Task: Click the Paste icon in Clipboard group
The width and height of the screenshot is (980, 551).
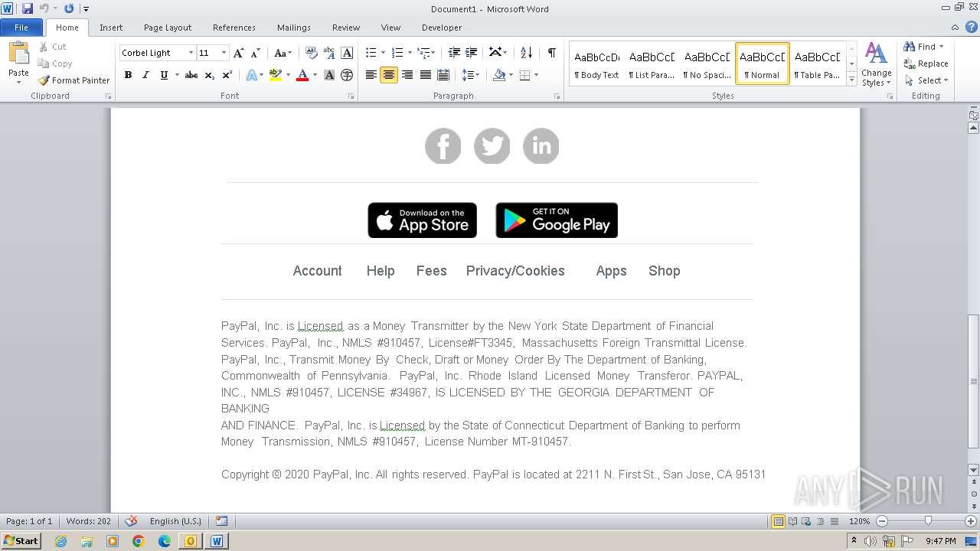Action: (18, 54)
